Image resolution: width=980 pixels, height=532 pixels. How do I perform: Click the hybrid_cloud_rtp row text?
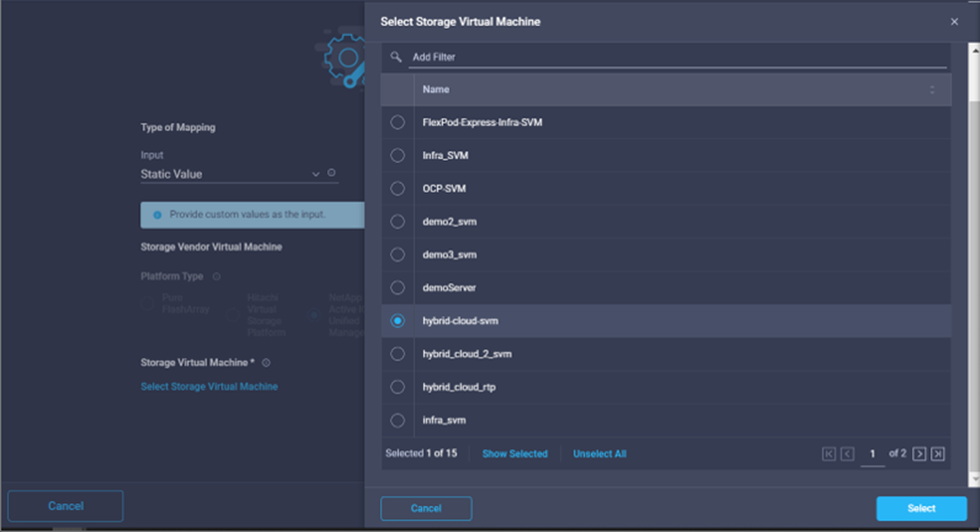click(x=459, y=387)
